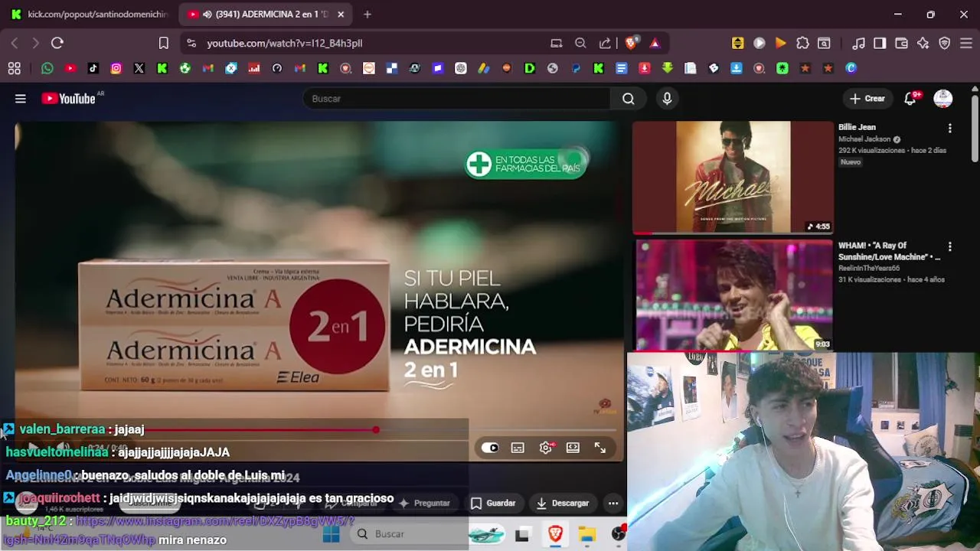Open the browser extensions puzzle icon
980x551 pixels.
click(x=802, y=44)
